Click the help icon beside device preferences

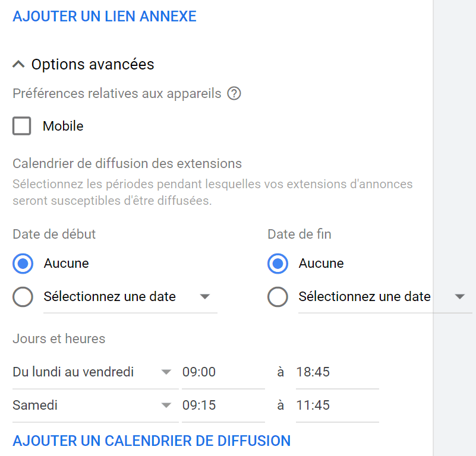(x=234, y=93)
